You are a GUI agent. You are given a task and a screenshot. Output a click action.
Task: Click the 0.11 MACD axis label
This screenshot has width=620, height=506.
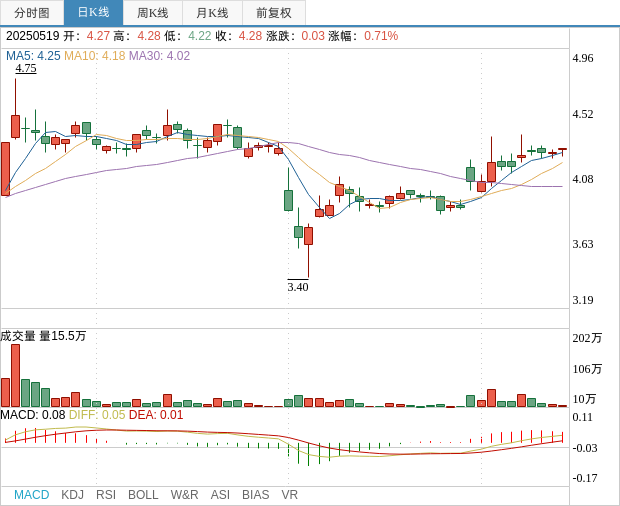(582, 417)
